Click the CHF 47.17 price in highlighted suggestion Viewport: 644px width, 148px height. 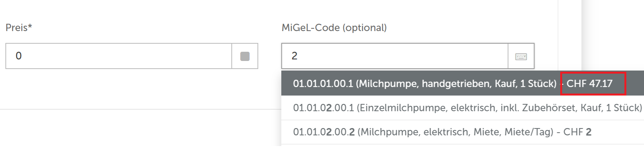tap(589, 84)
